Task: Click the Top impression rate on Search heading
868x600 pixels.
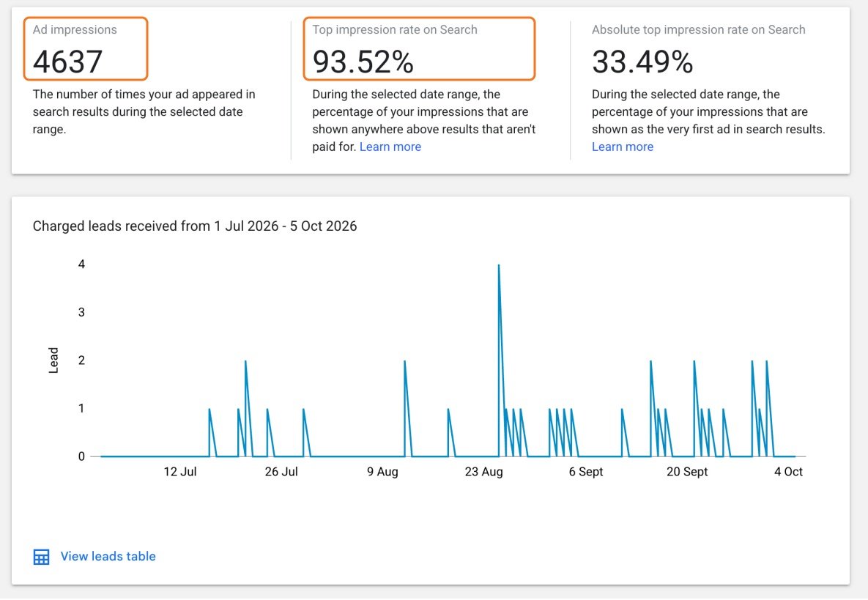Action: (x=395, y=30)
